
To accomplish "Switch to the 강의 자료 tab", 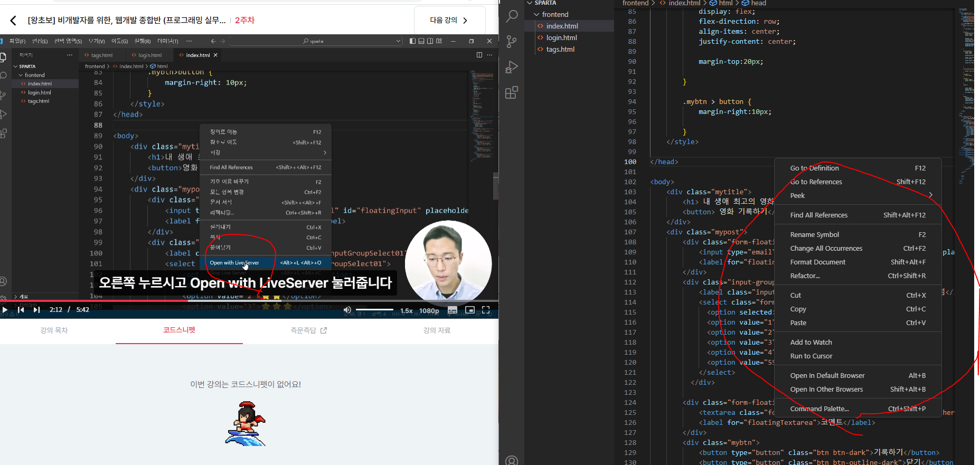I will [437, 330].
